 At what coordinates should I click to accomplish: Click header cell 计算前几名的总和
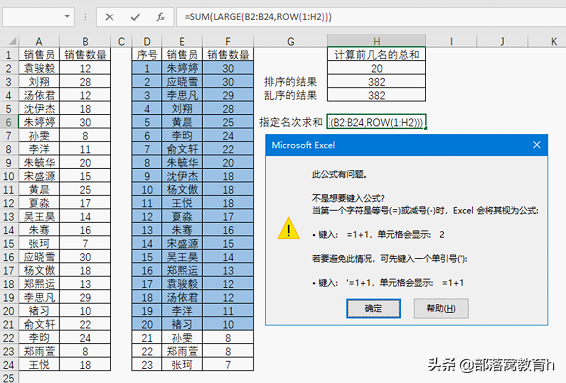[x=376, y=55]
